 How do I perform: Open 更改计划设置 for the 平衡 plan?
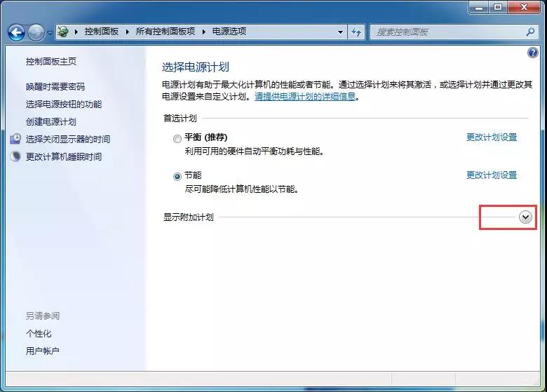click(x=491, y=137)
